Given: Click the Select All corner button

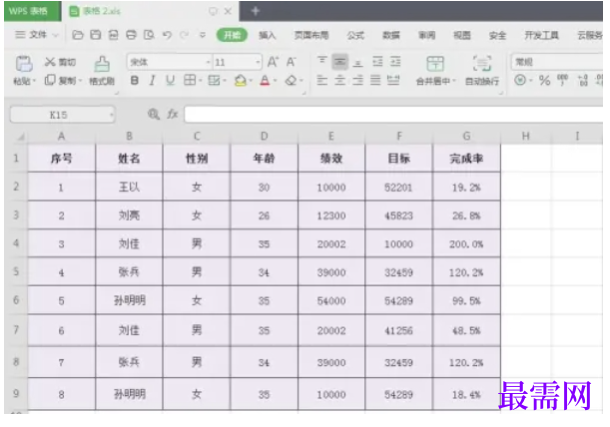Looking at the screenshot, I should 19,136.
